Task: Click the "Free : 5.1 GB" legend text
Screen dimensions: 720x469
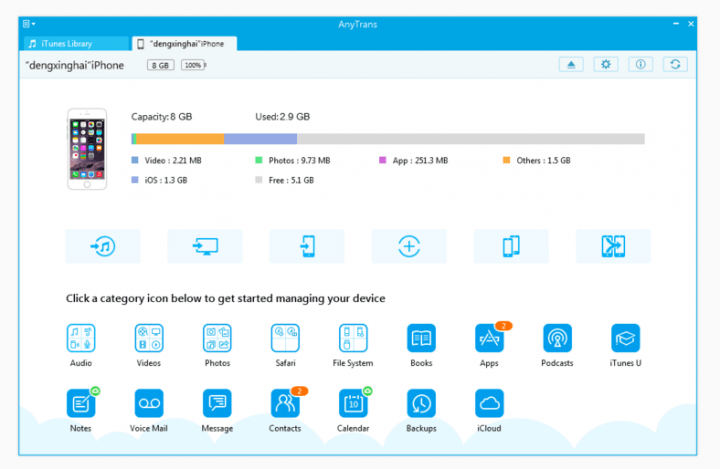Action: pyautogui.click(x=291, y=180)
